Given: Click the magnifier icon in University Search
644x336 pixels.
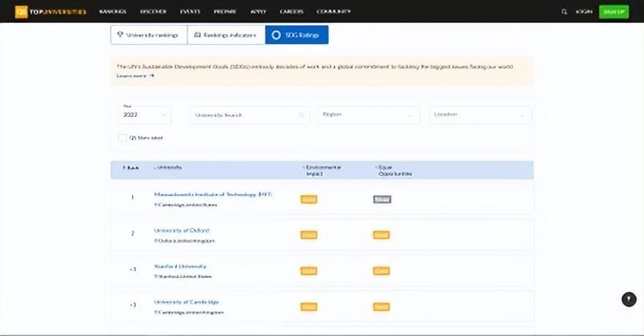Looking at the screenshot, I should click(301, 115).
